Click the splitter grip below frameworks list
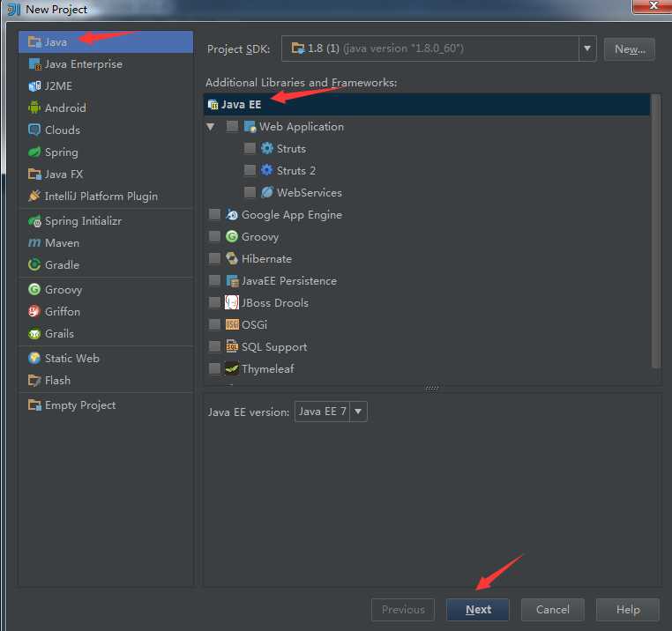 pyautogui.click(x=431, y=388)
